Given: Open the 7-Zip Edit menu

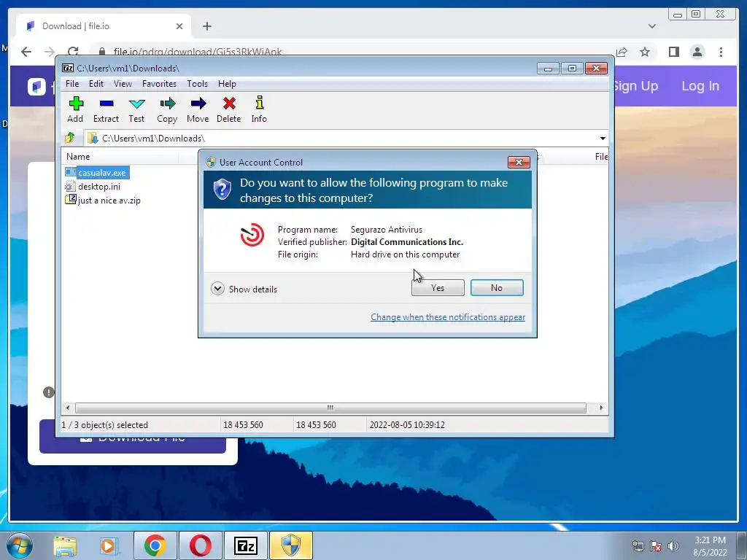Looking at the screenshot, I should point(96,84).
